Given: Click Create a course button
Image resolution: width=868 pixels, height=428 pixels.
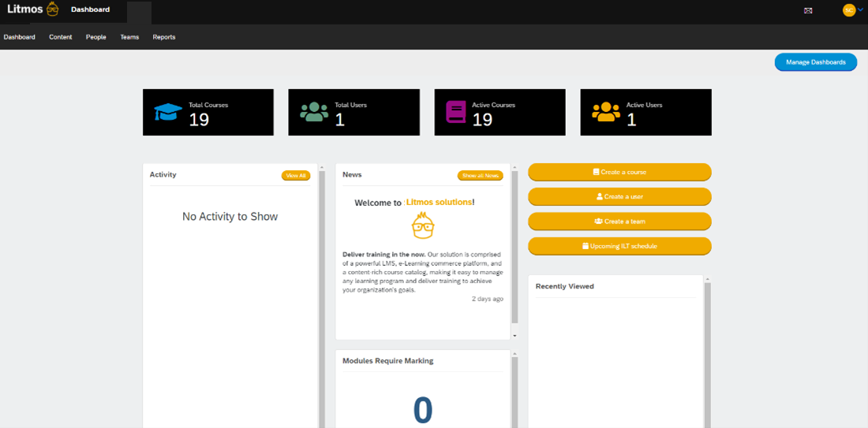Looking at the screenshot, I should 619,172.
